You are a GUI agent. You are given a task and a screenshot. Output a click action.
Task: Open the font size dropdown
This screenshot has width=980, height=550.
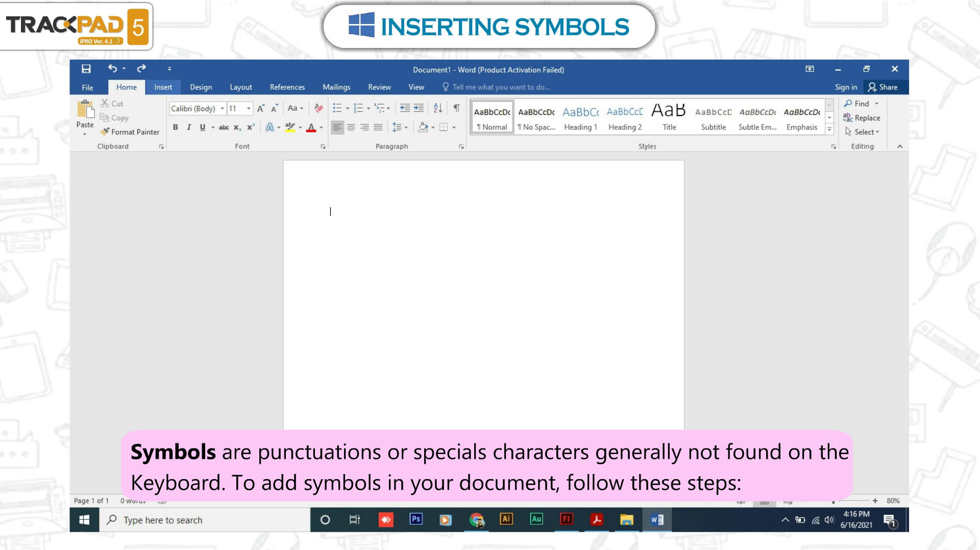click(x=249, y=109)
